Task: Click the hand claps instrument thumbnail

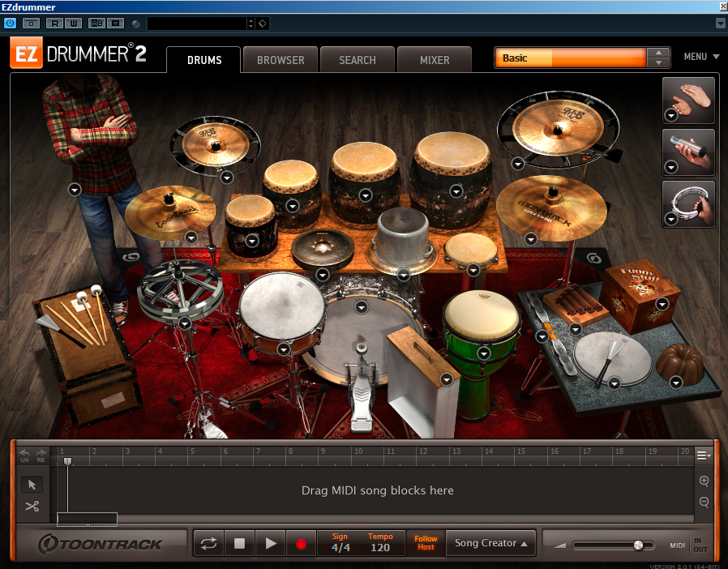Action: (688, 101)
